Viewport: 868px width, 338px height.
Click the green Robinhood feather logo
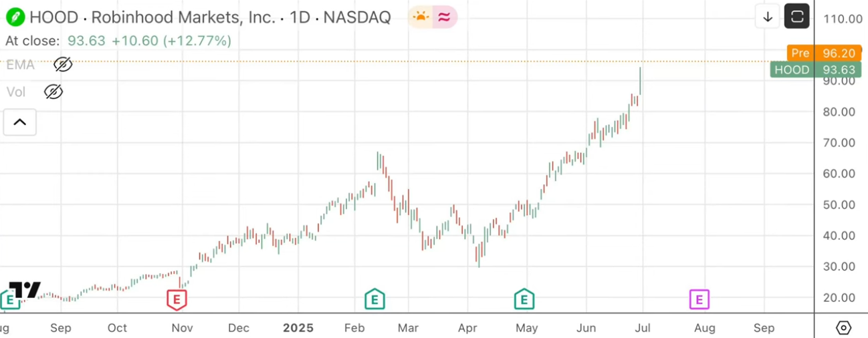[15, 17]
